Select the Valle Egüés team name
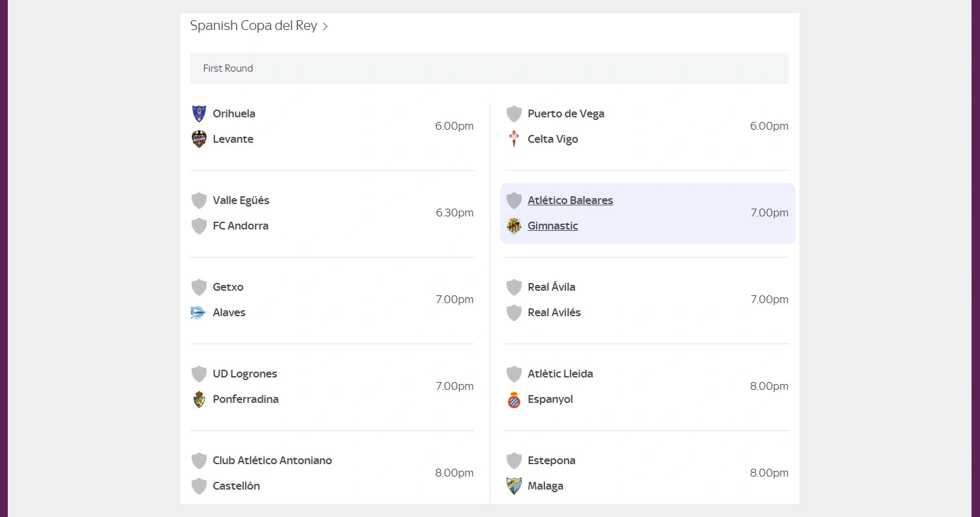 pyautogui.click(x=241, y=200)
